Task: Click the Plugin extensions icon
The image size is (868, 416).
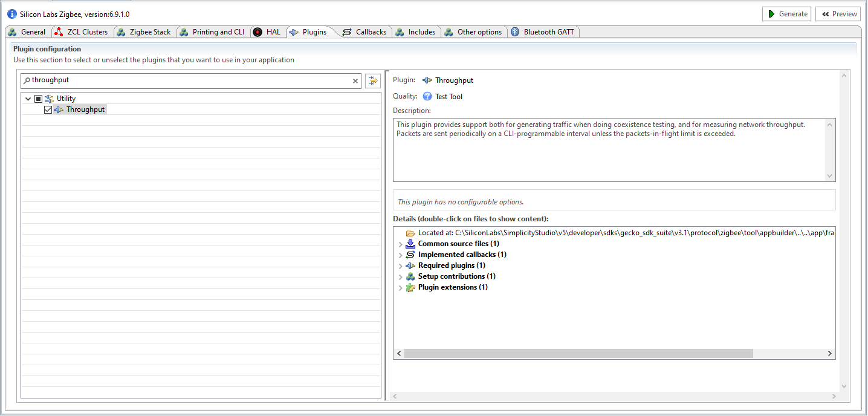Action: tap(410, 287)
